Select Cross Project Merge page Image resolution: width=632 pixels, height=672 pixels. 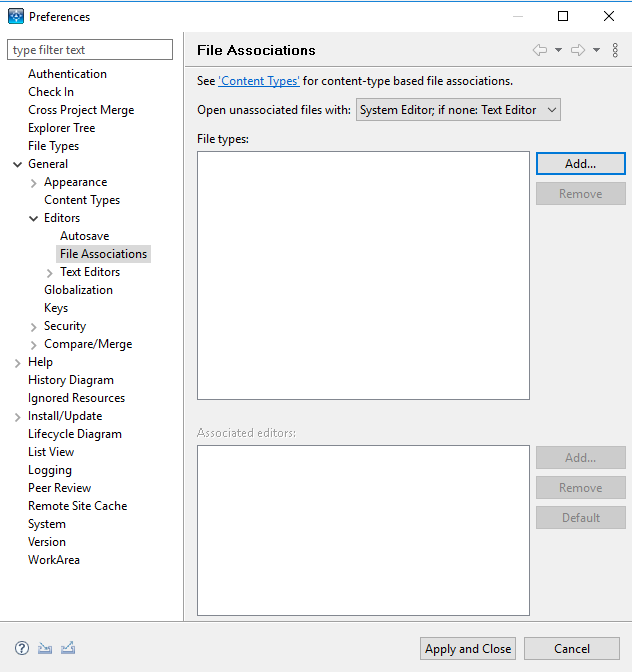click(x=81, y=110)
